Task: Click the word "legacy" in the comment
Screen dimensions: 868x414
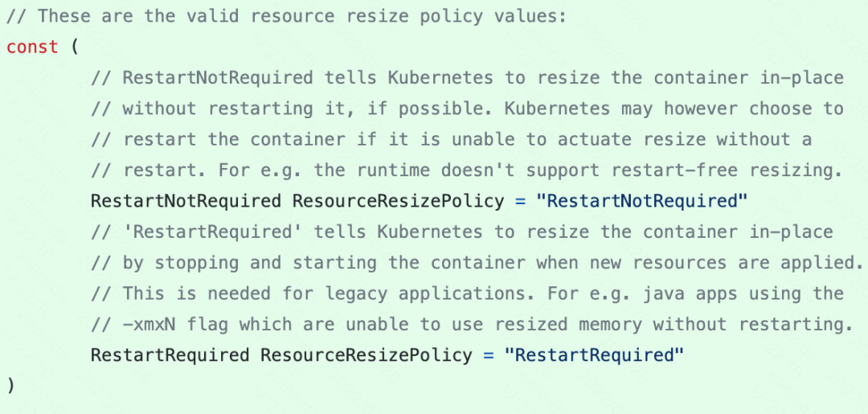Action: (356, 293)
